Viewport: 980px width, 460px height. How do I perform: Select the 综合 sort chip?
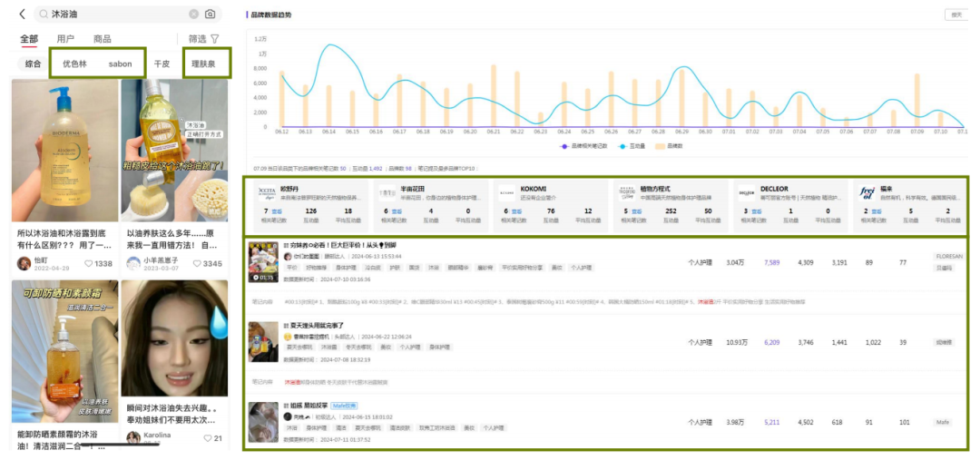(x=34, y=64)
